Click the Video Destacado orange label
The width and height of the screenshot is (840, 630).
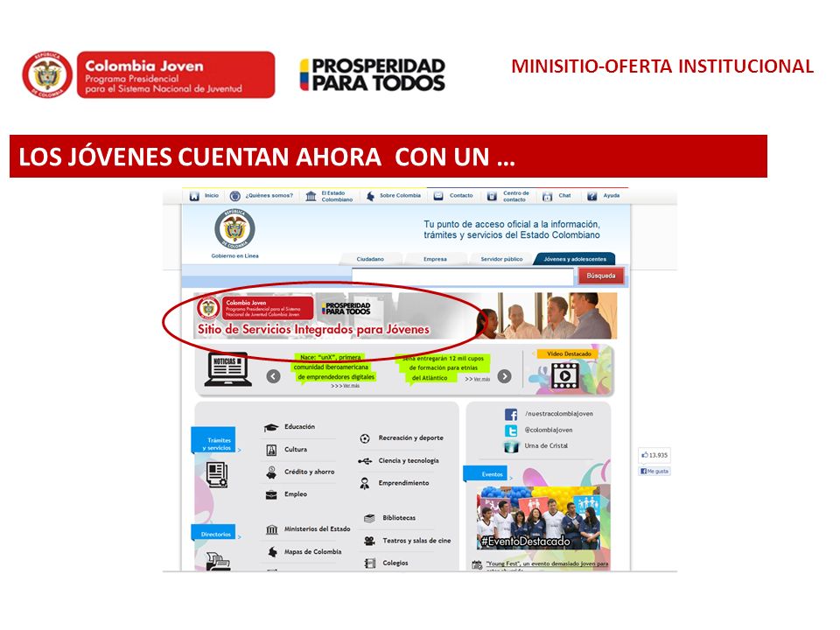[x=569, y=354]
